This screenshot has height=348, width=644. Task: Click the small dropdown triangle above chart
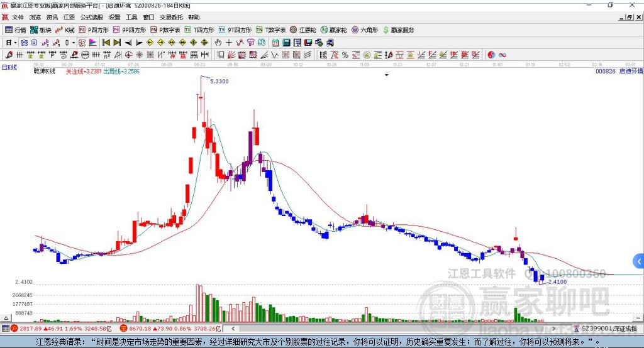coord(387,75)
